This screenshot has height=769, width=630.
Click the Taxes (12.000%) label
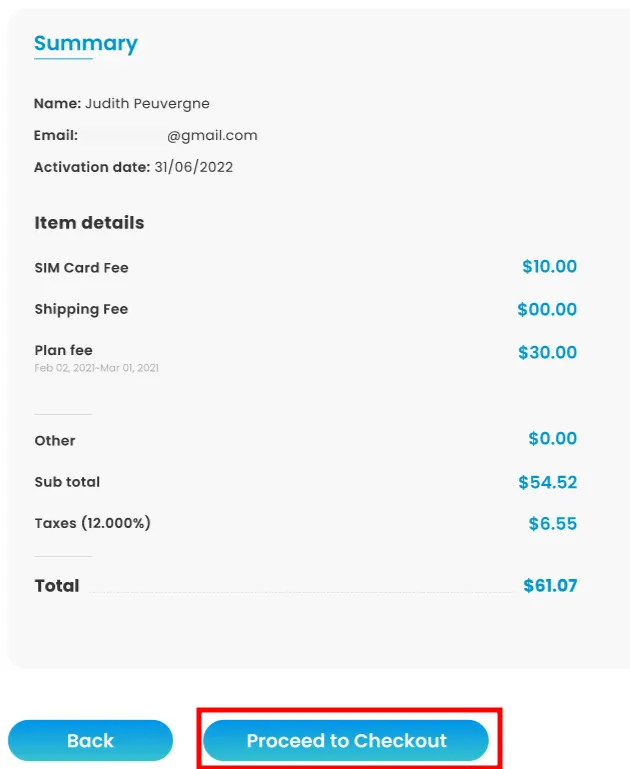coord(92,523)
